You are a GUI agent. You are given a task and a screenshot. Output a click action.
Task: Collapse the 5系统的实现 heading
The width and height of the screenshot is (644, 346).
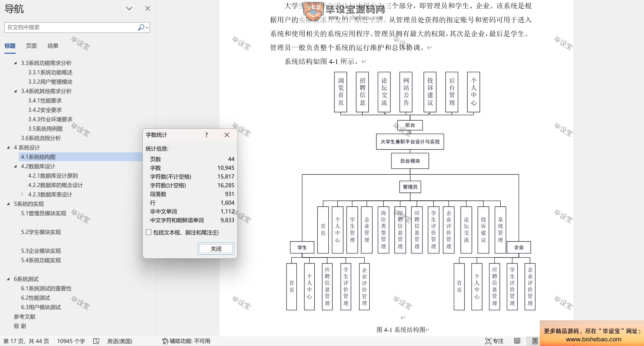tap(8, 204)
